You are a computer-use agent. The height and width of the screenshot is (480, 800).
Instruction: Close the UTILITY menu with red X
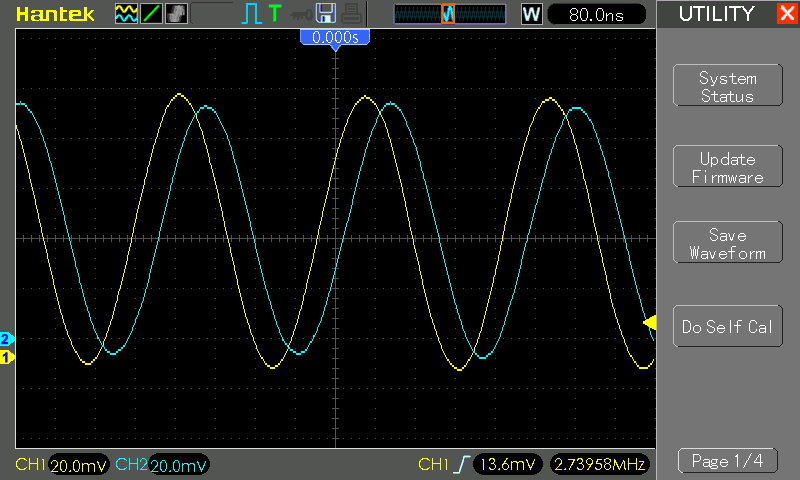[788, 13]
